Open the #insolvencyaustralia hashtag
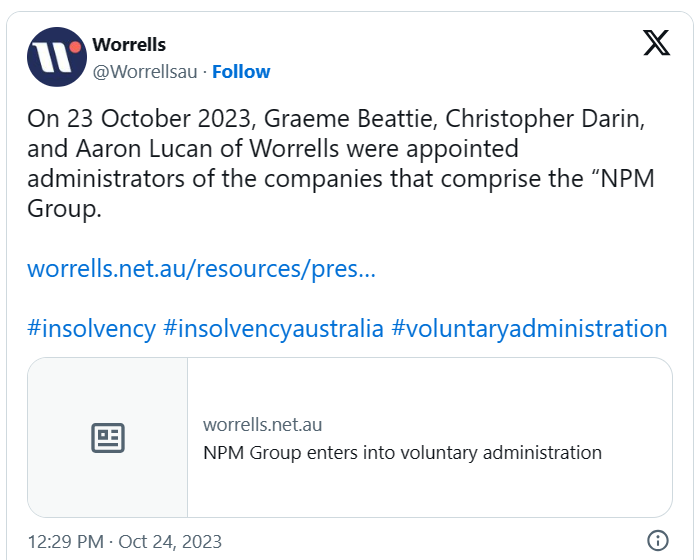Screen dimensions: 700x560 pos(273,328)
